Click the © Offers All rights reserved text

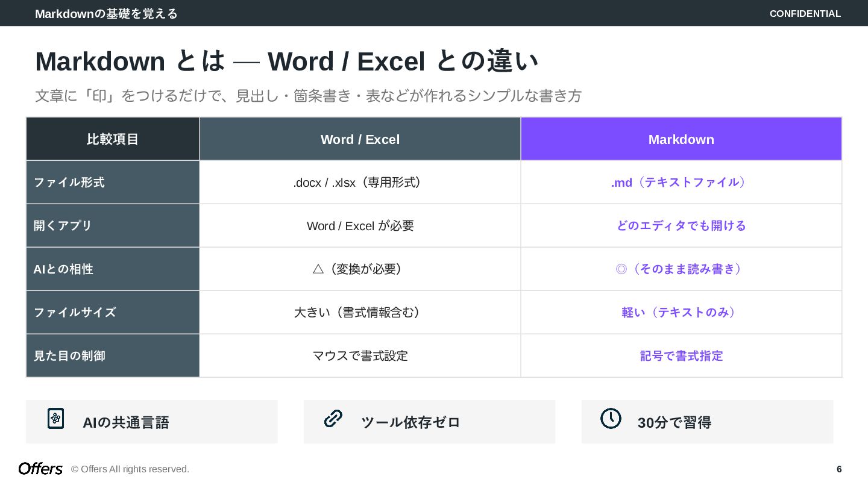tap(130, 469)
